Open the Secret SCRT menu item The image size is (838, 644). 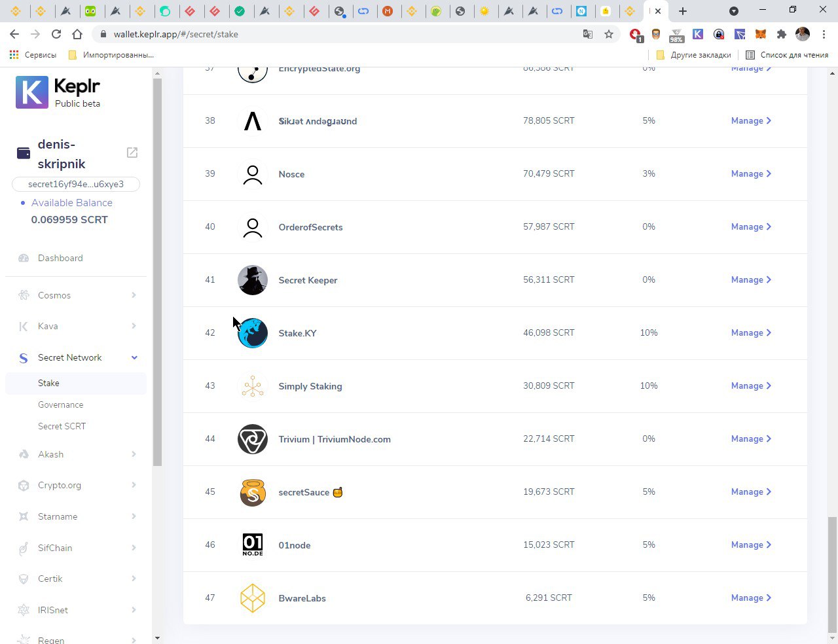tap(62, 426)
